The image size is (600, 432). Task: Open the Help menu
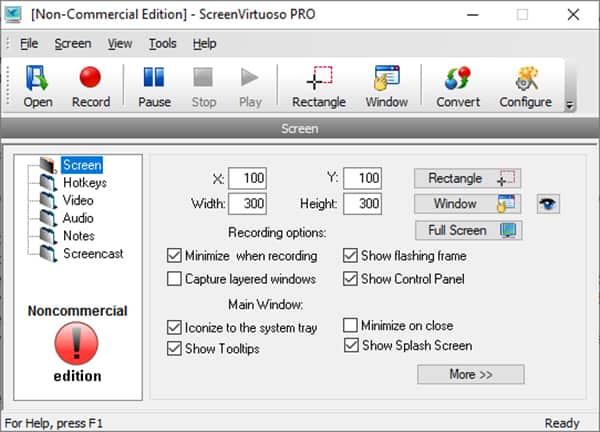(204, 44)
